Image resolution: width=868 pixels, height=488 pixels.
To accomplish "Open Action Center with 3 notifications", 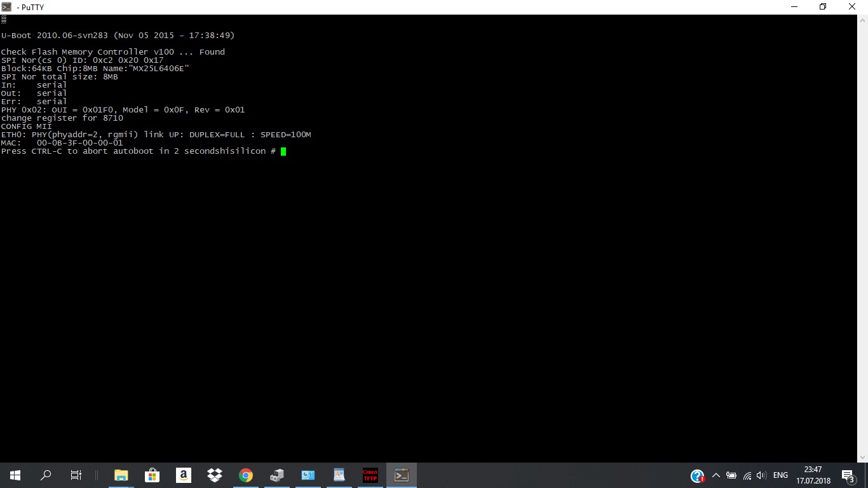I will pyautogui.click(x=848, y=475).
